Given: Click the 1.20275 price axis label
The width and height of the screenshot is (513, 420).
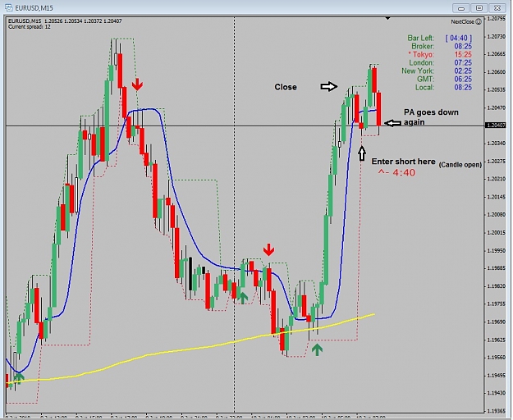Looking at the screenshot, I should (497, 161).
